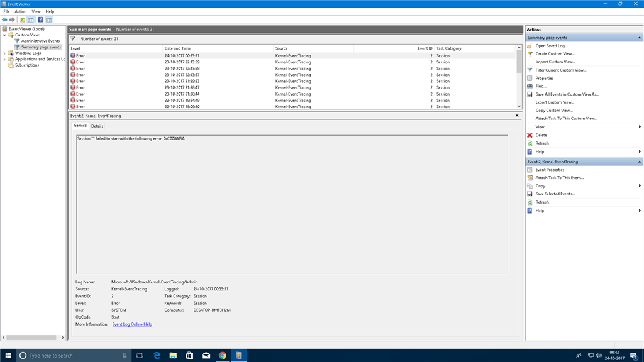Expand the Windows Logs tree node
This screenshot has width=644, height=362.
click(4, 53)
